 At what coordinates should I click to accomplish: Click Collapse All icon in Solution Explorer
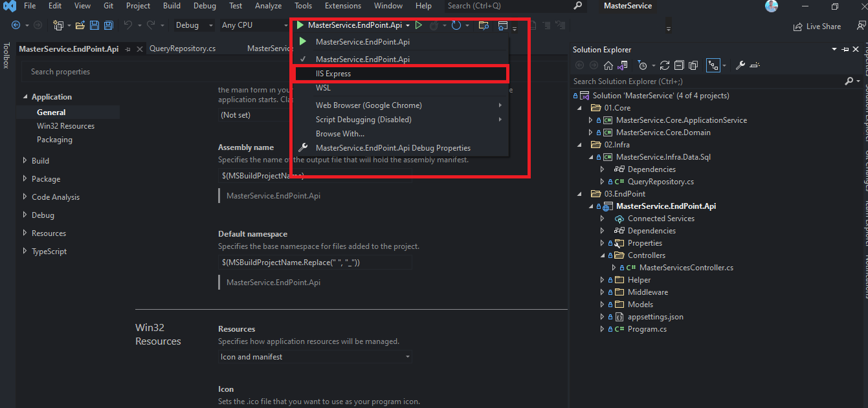click(x=679, y=65)
